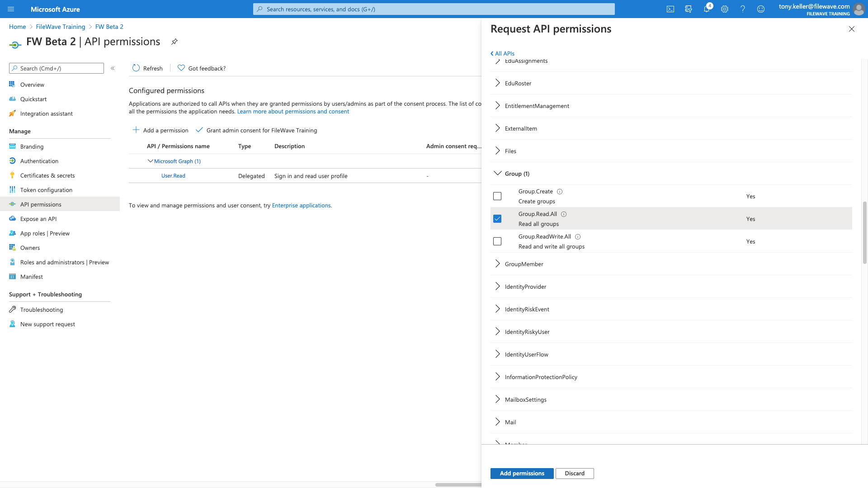Open the User.Read permission link
The height and width of the screenshot is (488, 868).
coord(173,176)
